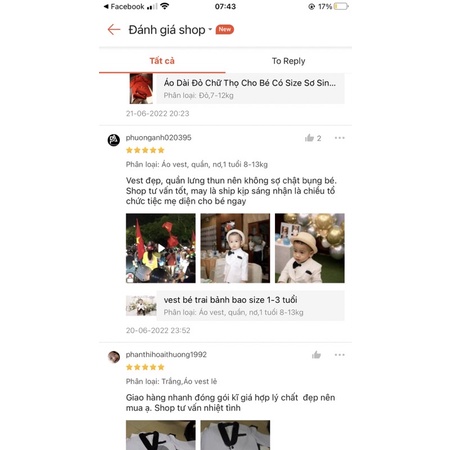Screen dimensions: 450x450
Task: Tap the red New badge
Action: coord(225,29)
